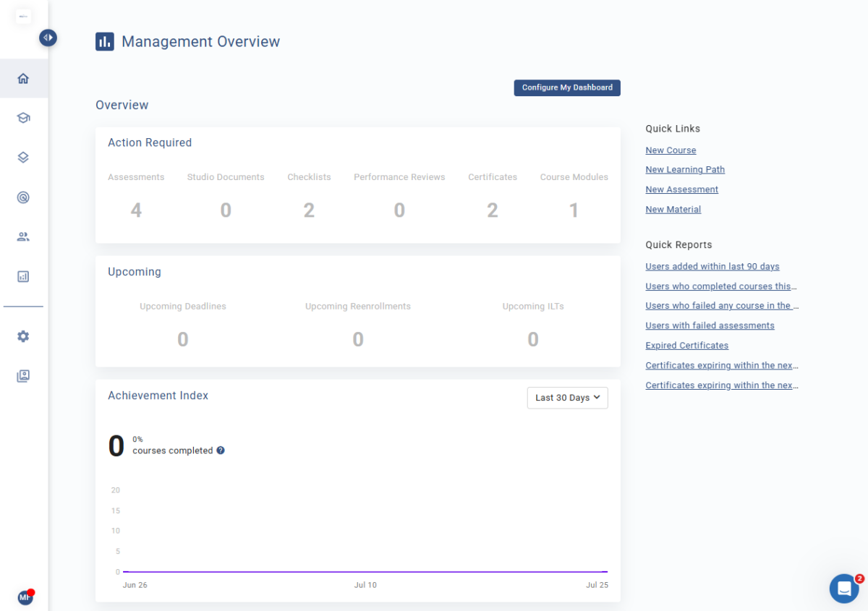The image size is (868, 611).
Task: Click the Certificates count of 2
Action: point(493,210)
